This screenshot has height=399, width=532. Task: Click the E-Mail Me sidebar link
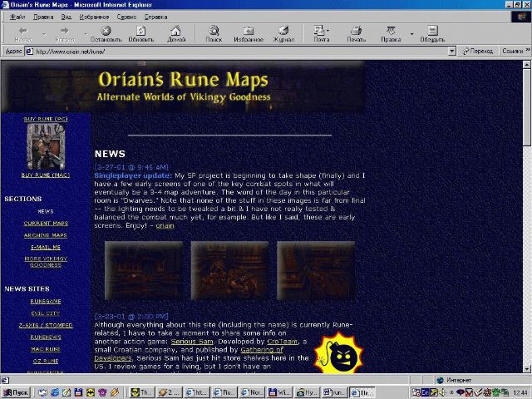46,247
